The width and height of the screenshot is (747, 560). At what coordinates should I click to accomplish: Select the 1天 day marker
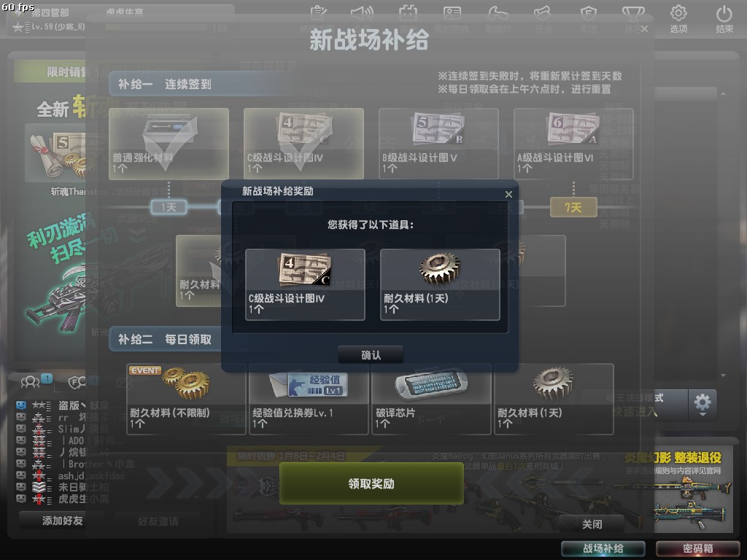[x=169, y=207]
